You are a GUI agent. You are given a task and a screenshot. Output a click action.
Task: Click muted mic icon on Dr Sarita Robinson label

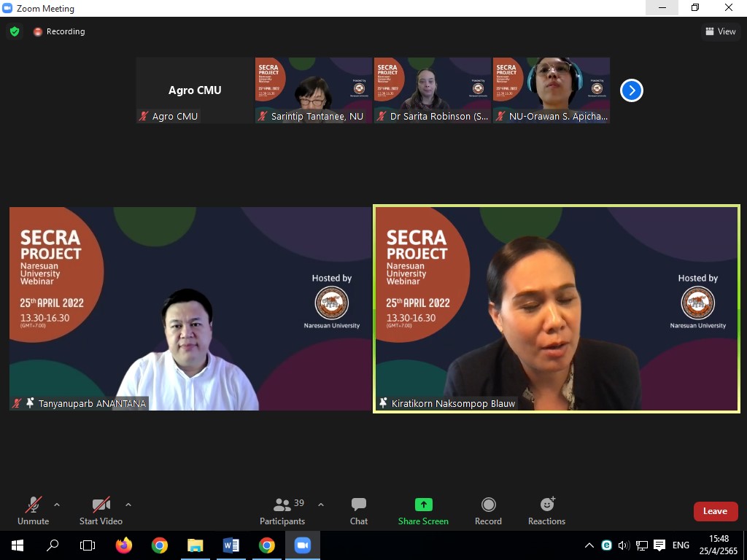381,116
